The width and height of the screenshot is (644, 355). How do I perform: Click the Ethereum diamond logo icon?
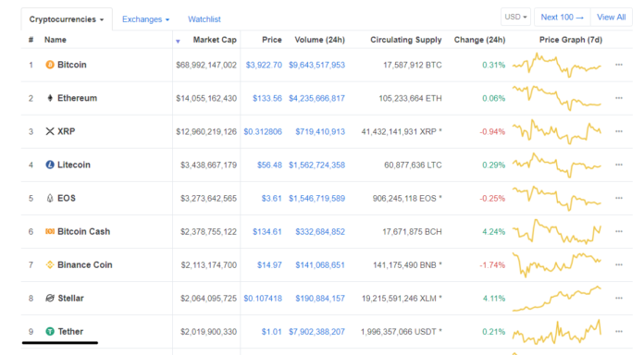[50, 98]
